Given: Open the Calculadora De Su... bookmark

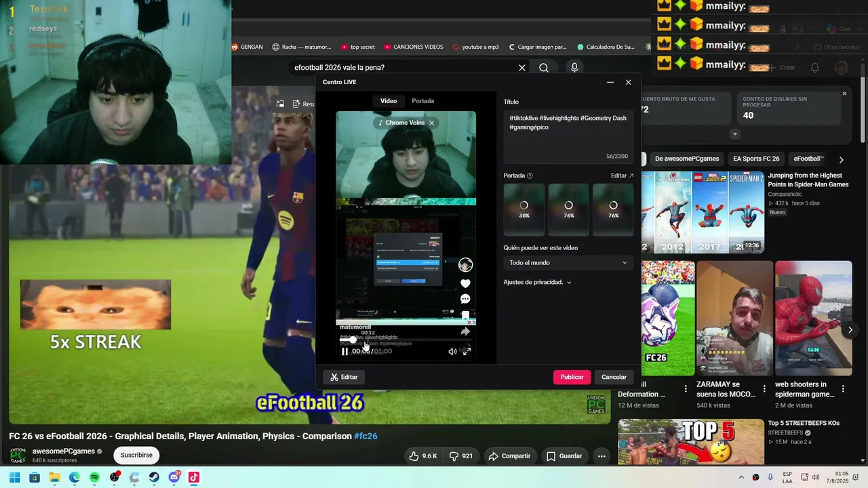Looking at the screenshot, I should tap(606, 47).
